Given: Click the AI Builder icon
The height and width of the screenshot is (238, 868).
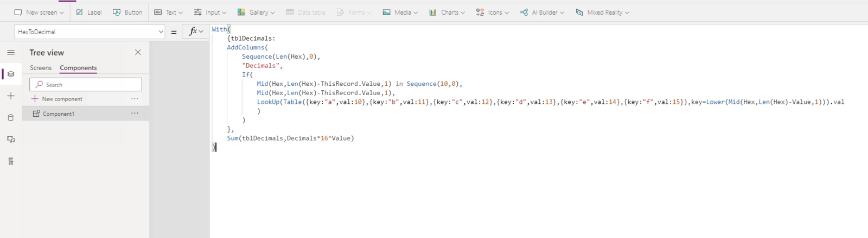Looking at the screenshot, I should tap(524, 12).
